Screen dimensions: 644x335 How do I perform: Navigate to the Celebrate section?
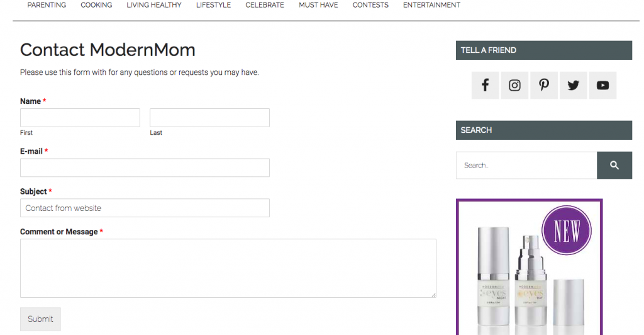(x=265, y=5)
